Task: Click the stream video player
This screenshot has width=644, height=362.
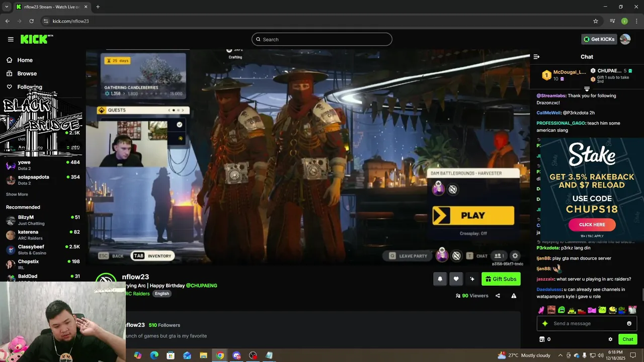Action: 308,157
